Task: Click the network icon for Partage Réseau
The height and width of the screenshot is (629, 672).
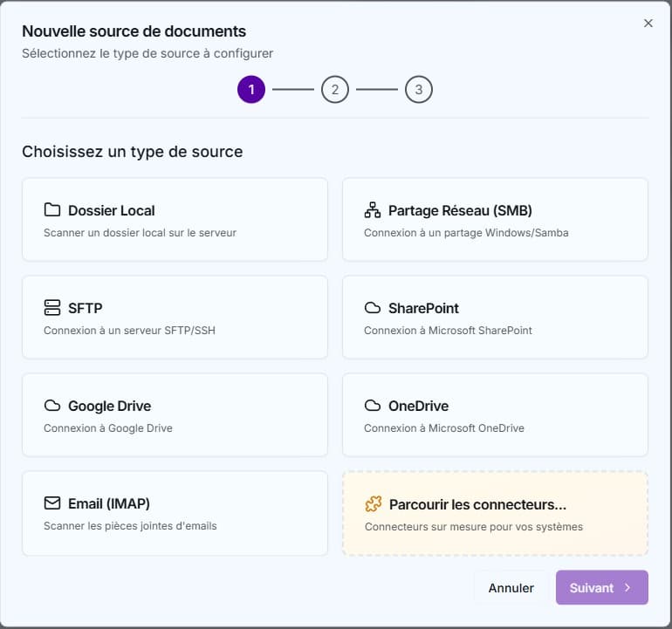Action: coord(373,210)
